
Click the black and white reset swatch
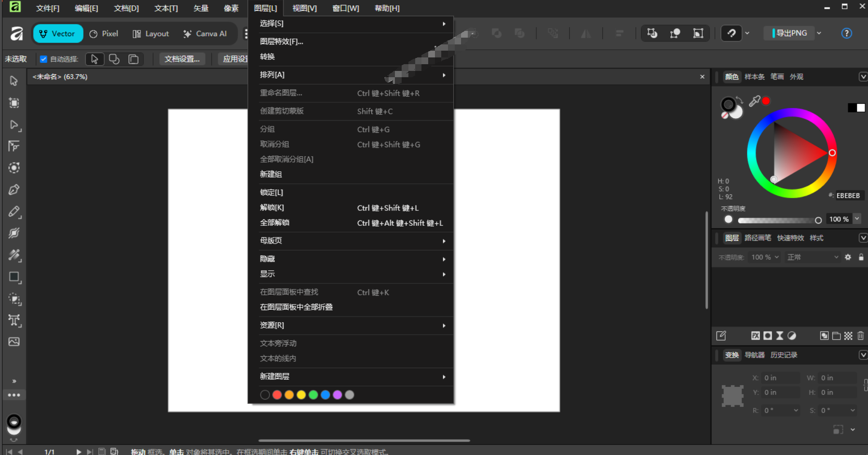tap(856, 108)
